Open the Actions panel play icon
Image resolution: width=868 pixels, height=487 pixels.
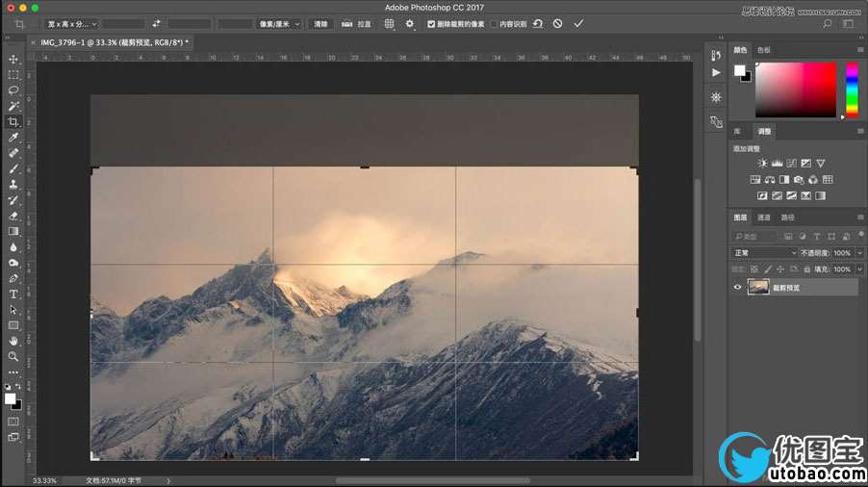[x=716, y=73]
